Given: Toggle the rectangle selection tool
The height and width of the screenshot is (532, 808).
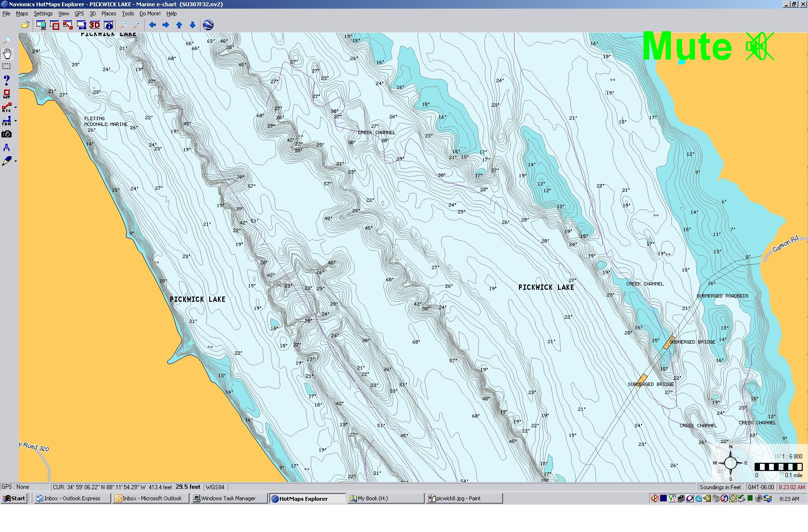Looking at the screenshot, I should tap(7, 66).
